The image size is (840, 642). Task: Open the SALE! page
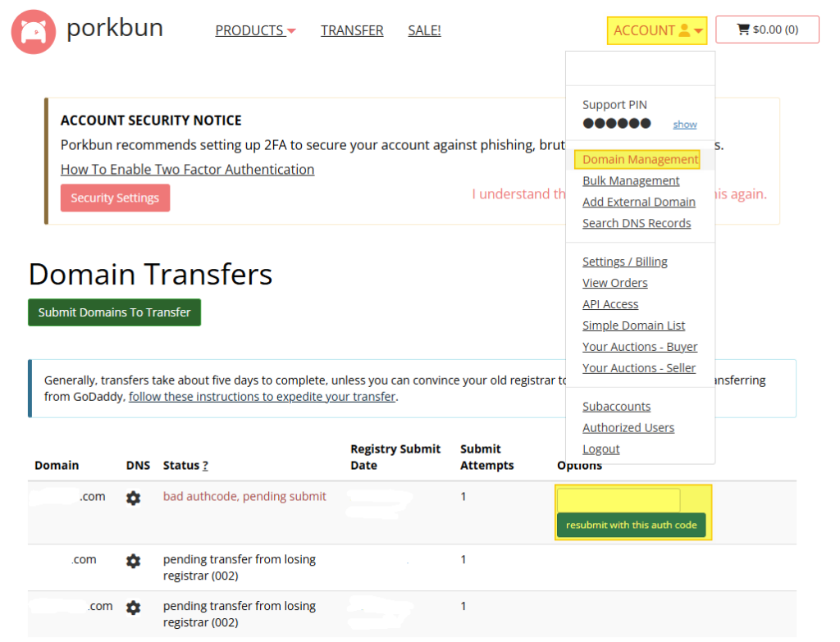click(x=424, y=31)
